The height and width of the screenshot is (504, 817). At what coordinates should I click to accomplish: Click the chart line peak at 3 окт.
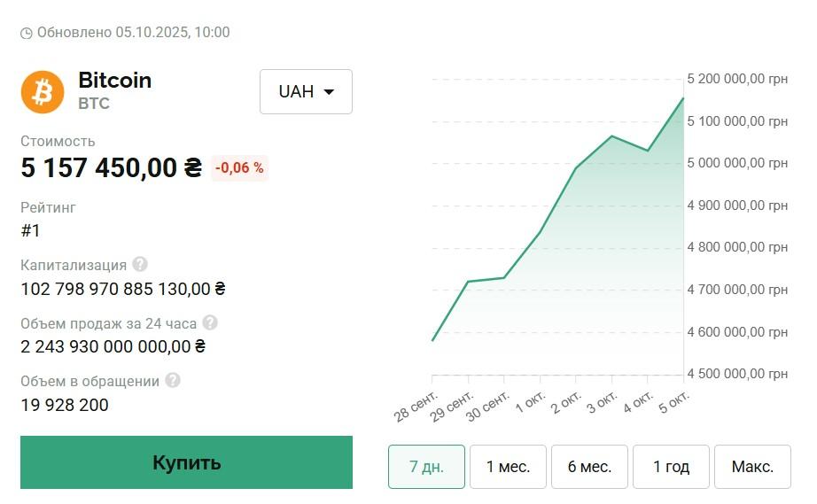click(611, 136)
